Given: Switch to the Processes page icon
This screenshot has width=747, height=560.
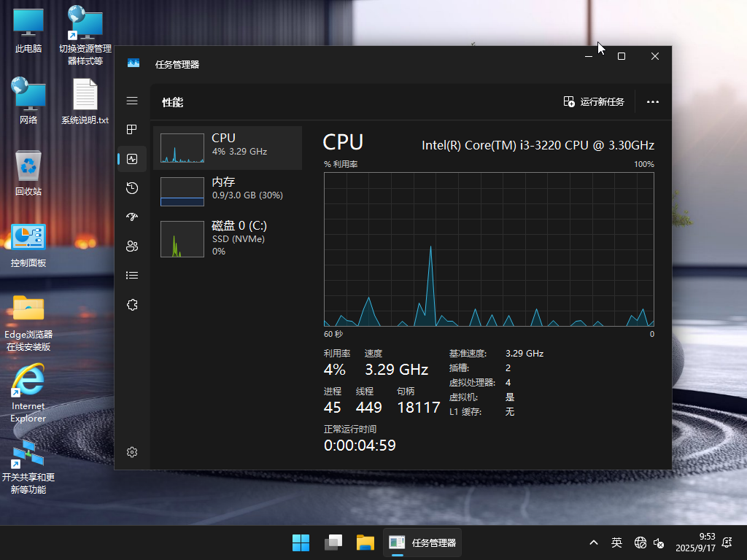Looking at the screenshot, I should pos(132,130).
